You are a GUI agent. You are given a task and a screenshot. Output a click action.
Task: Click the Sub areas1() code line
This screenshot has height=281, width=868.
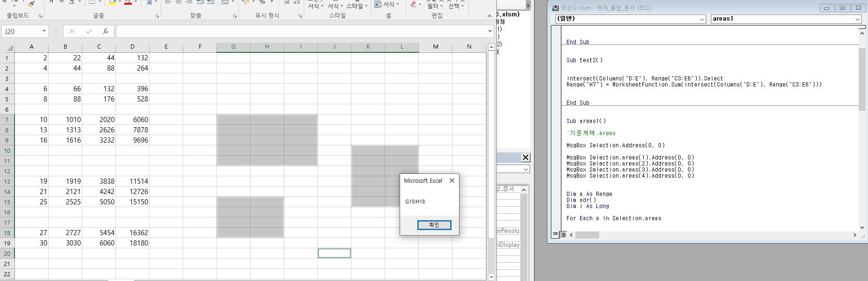[x=586, y=121]
